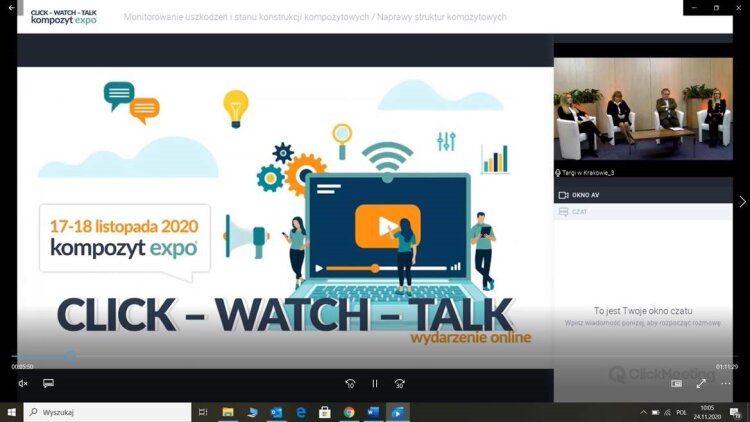Open the Windows Start menu
750x422 pixels.
pyautogui.click(x=11, y=412)
